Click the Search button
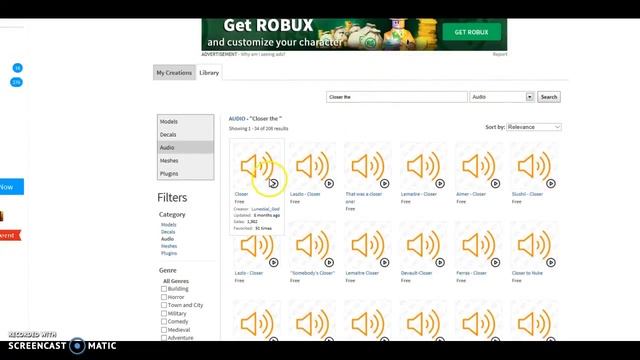This screenshot has width=640, height=360. [549, 97]
